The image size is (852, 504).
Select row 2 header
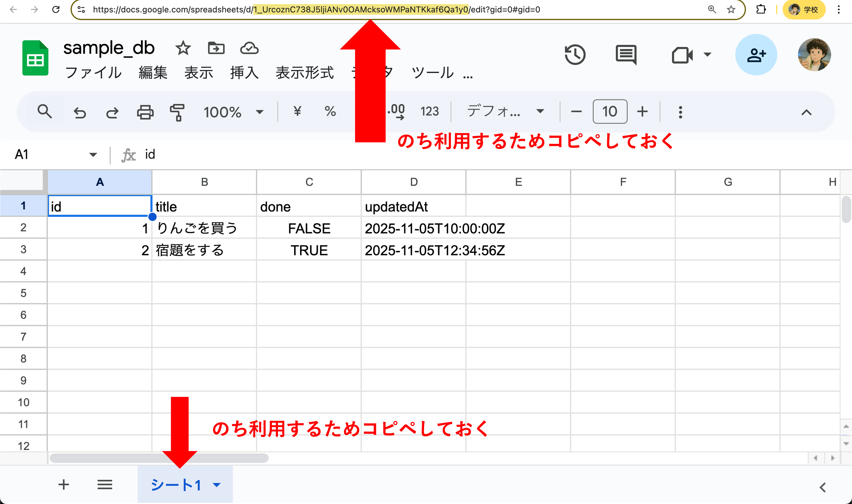click(x=23, y=227)
